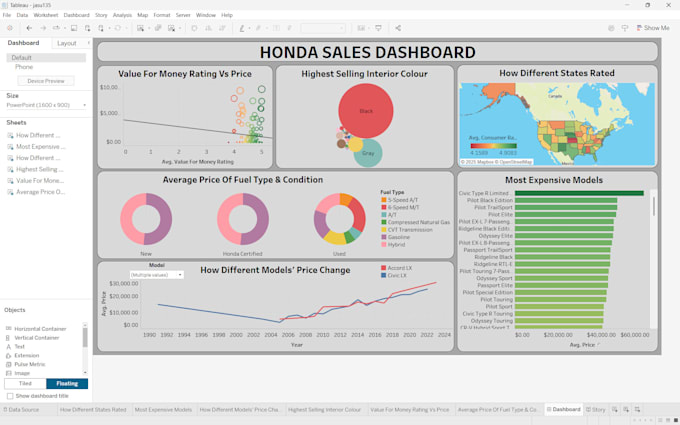
Task: Click the New Worksheet tab icon at bottom
Action: tap(615, 409)
